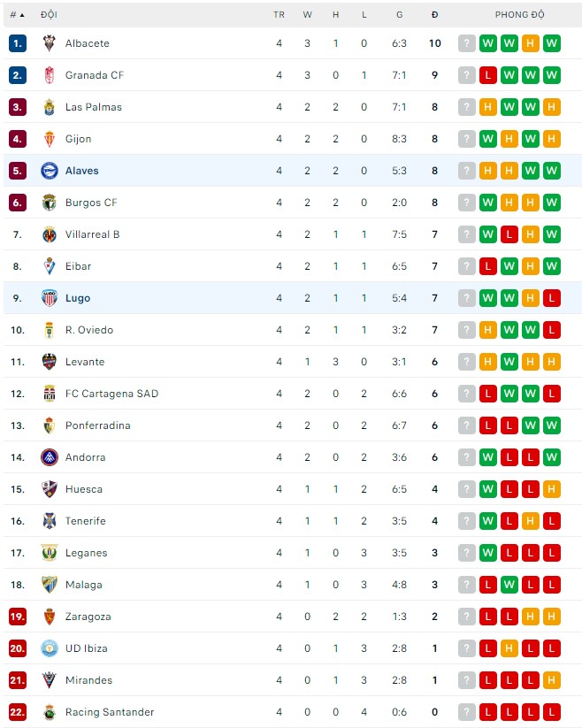Click the UD Ibiza team logo
This screenshot has width=582, height=728.
pos(49,648)
